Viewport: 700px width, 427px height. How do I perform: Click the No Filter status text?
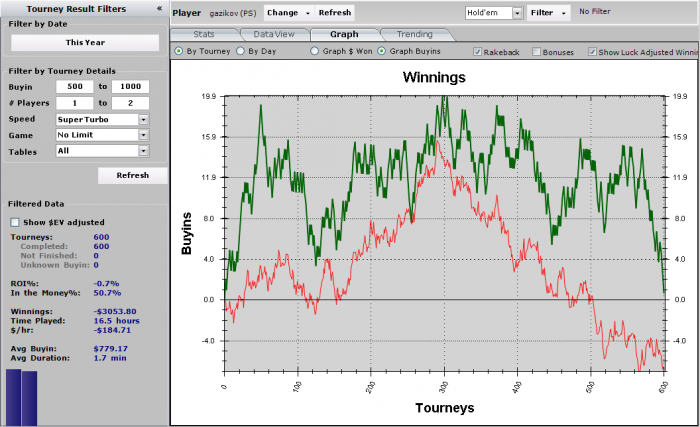[x=595, y=12]
